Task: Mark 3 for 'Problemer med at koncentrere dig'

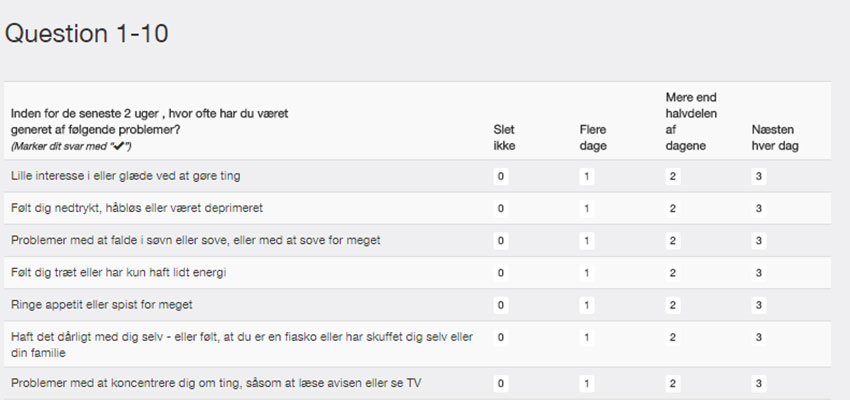Action: pyautogui.click(x=759, y=384)
